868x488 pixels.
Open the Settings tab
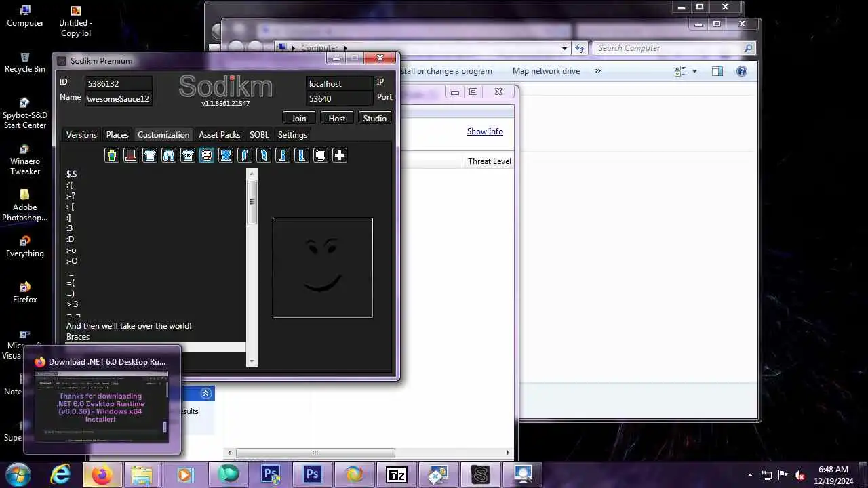tap(292, 134)
